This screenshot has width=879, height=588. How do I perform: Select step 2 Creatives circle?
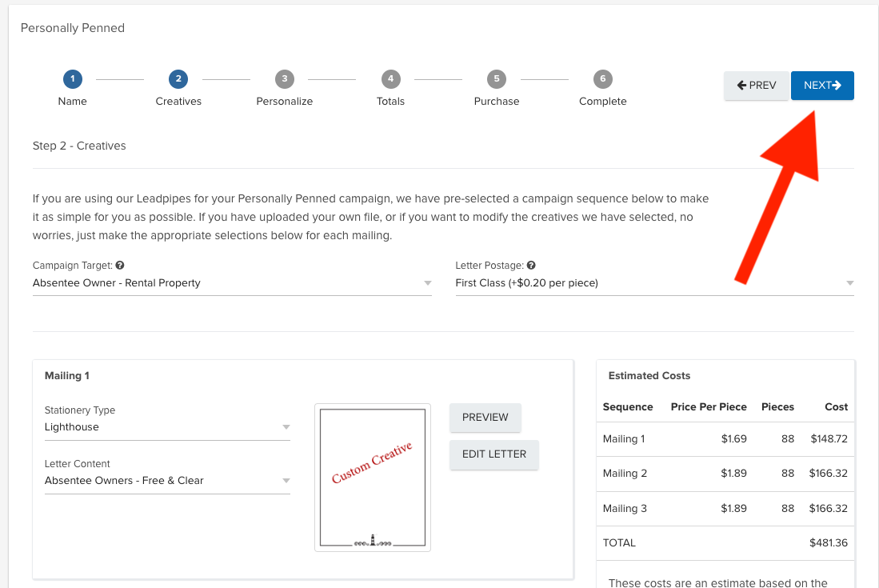pos(178,79)
